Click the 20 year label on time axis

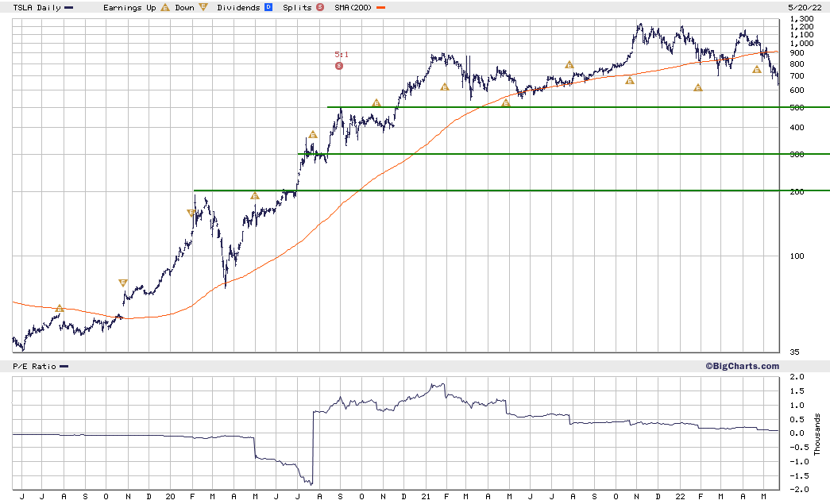(x=170, y=497)
